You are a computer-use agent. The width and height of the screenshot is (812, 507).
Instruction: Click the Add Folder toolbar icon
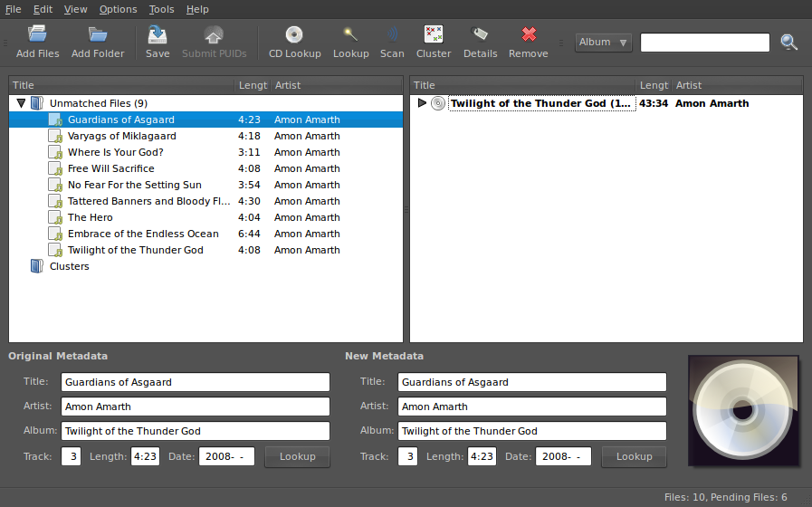pyautogui.click(x=98, y=34)
